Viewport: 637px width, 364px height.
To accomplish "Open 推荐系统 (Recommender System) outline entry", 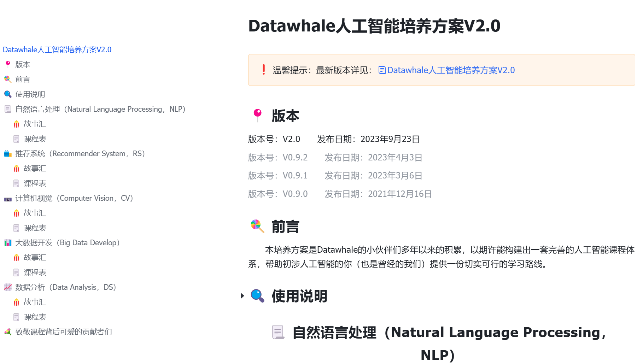I will [80, 154].
